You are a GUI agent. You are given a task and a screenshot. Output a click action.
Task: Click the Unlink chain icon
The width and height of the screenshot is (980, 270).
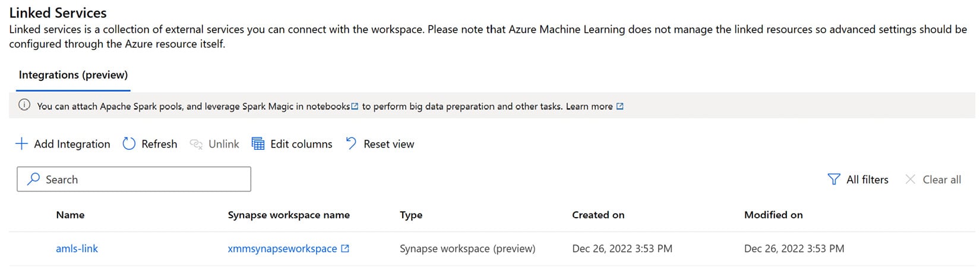click(x=196, y=145)
